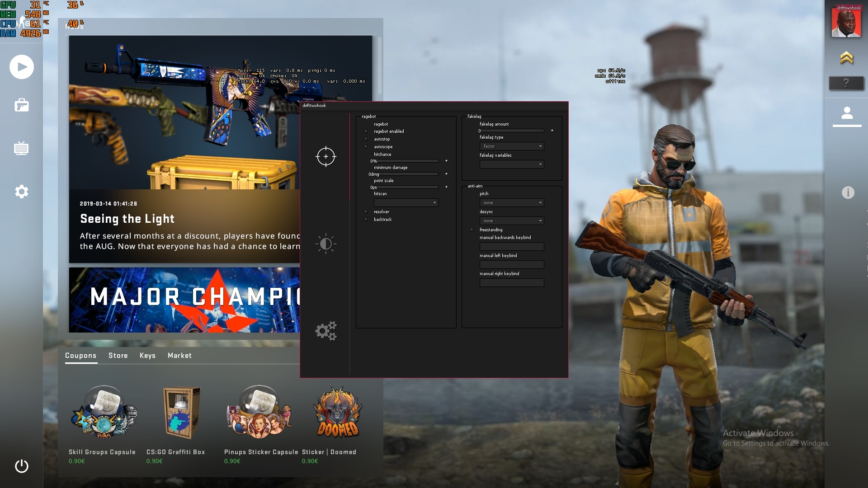Viewport: 868px width, 488px height.
Task: Select the visuals brightness tab icon
Action: pyautogui.click(x=325, y=244)
